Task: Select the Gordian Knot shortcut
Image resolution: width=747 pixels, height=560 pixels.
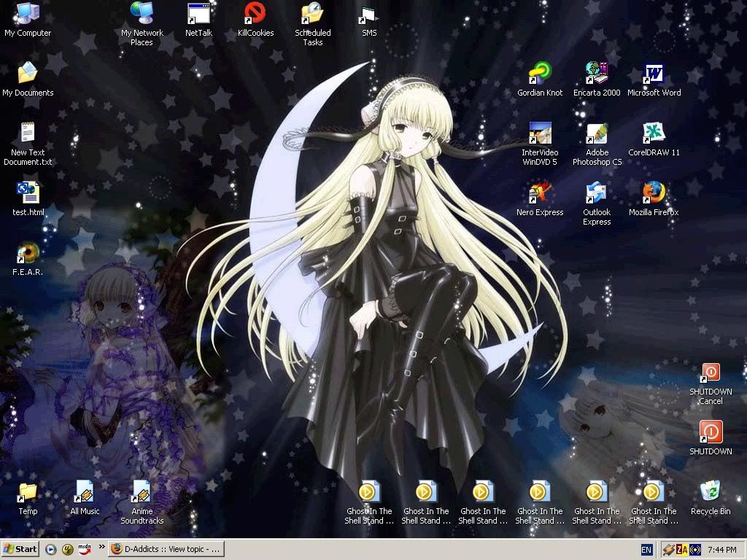Action: (x=540, y=79)
